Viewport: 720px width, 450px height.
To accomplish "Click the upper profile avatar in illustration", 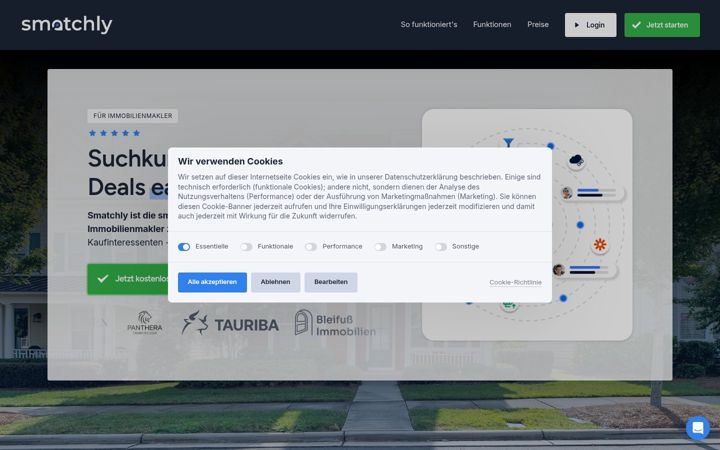I will click(x=567, y=193).
